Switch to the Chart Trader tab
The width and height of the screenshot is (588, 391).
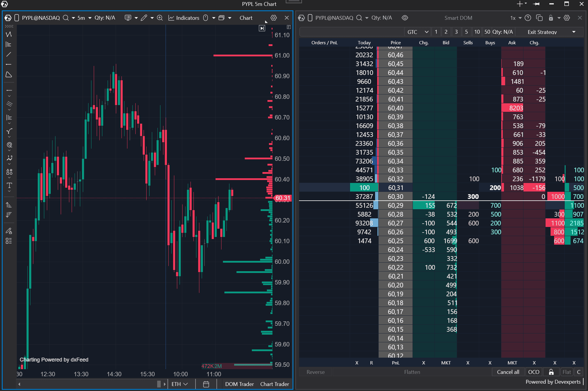coord(274,384)
